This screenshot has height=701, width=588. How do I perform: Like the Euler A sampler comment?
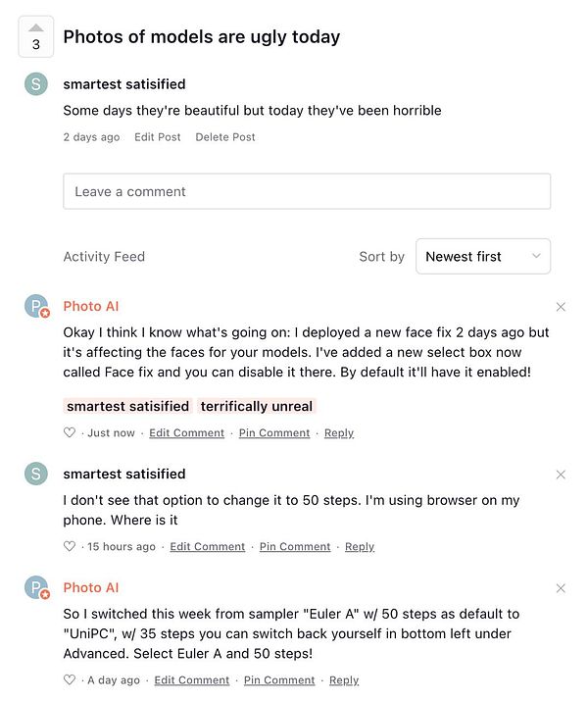click(70, 680)
